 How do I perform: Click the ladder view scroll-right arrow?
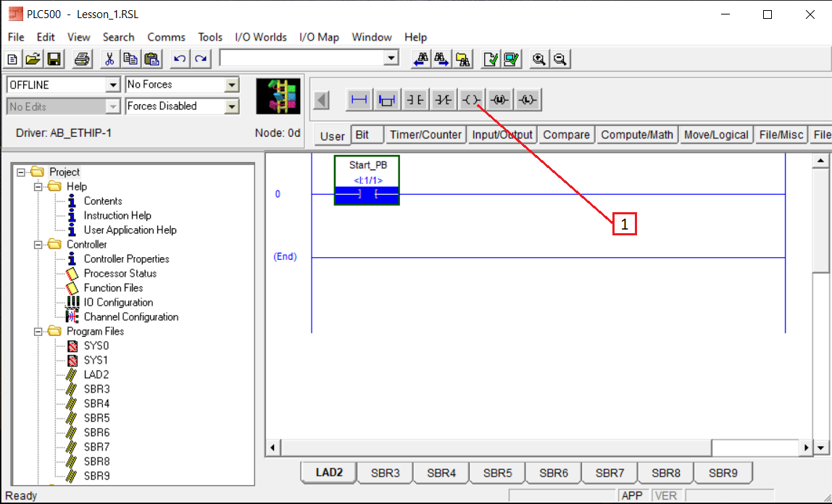(806, 448)
